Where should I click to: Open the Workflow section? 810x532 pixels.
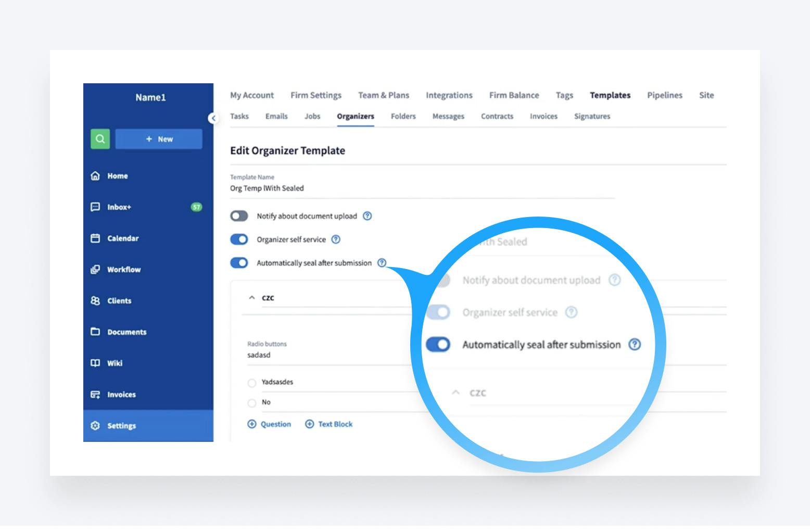pyautogui.click(x=123, y=270)
